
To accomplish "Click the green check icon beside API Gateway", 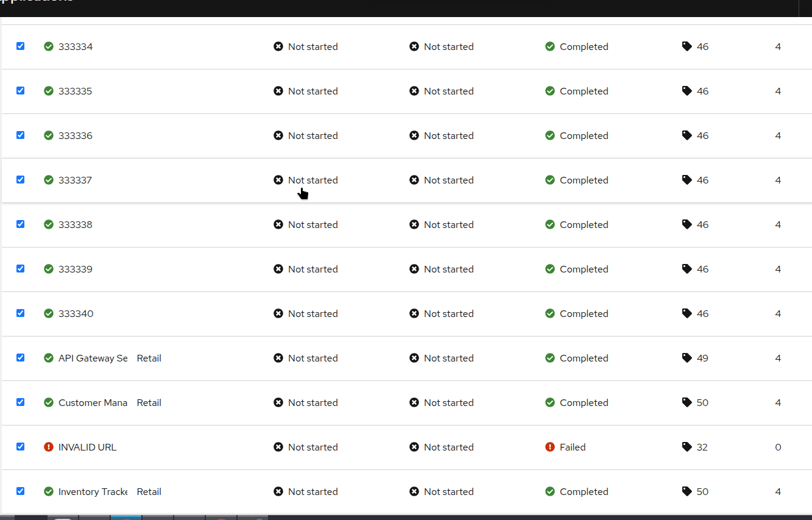I will 49,358.
